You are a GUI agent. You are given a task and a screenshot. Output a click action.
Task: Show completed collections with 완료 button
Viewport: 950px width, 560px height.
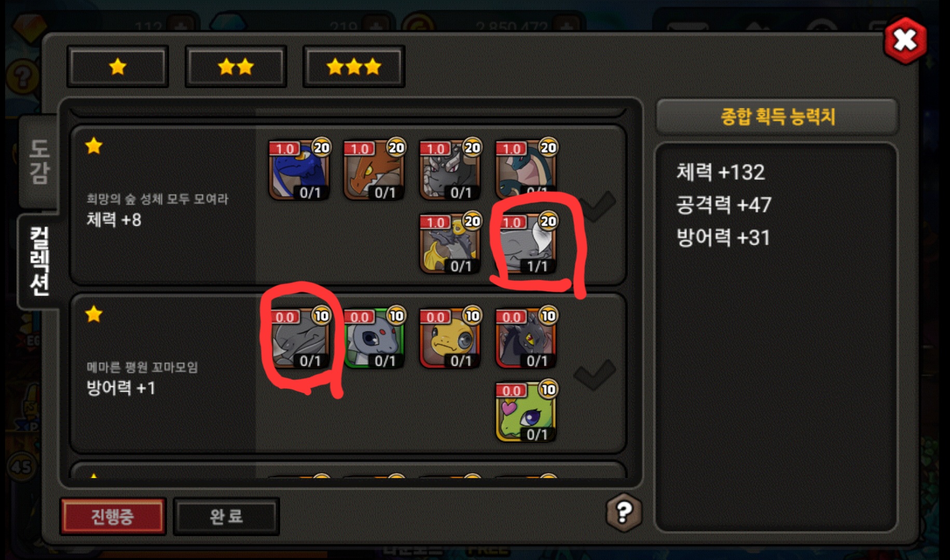pyautogui.click(x=226, y=516)
